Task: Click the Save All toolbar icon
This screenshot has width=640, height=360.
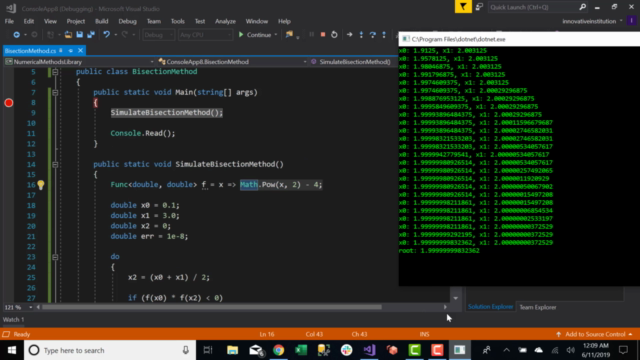Action: pyautogui.click(x=91, y=35)
